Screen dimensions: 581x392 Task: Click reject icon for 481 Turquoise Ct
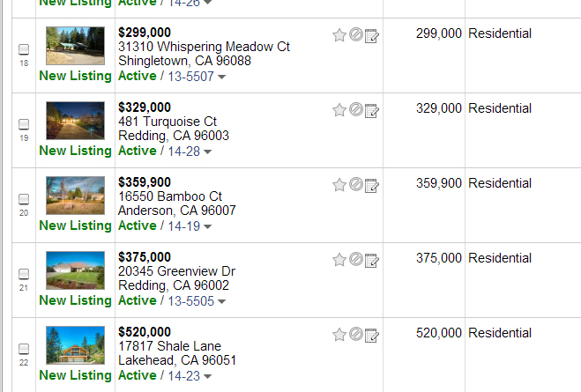point(355,110)
